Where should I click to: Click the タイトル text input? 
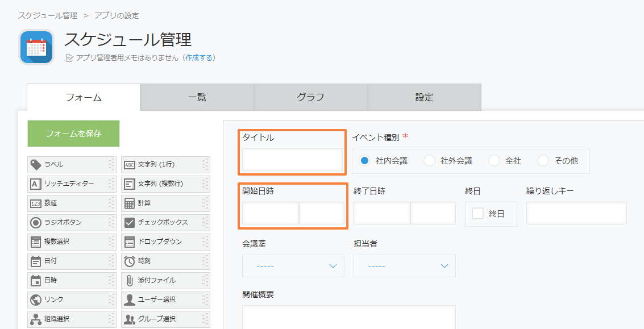(x=292, y=159)
